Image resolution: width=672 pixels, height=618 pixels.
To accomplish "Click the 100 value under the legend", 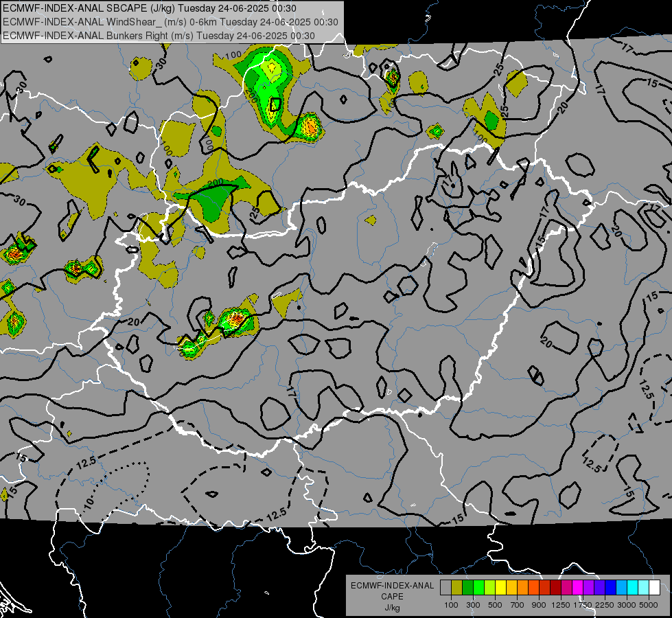I will pyautogui.click(x=451, y=605).
